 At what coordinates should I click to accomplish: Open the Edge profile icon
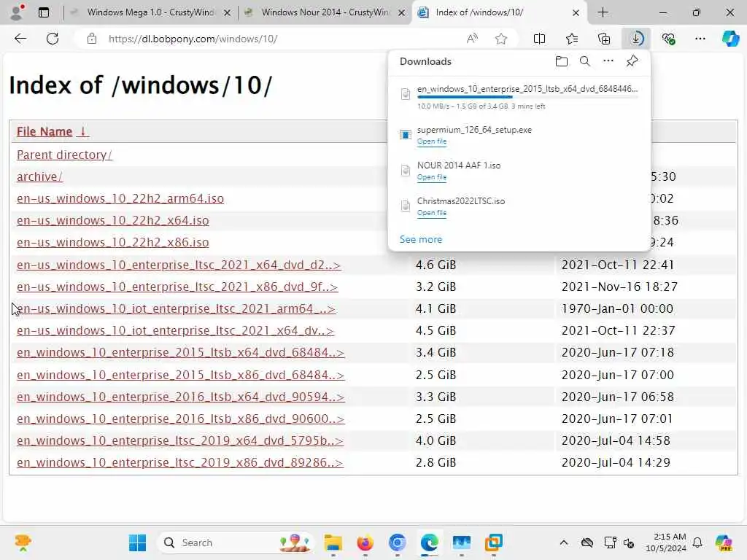(x=18, y=12)
